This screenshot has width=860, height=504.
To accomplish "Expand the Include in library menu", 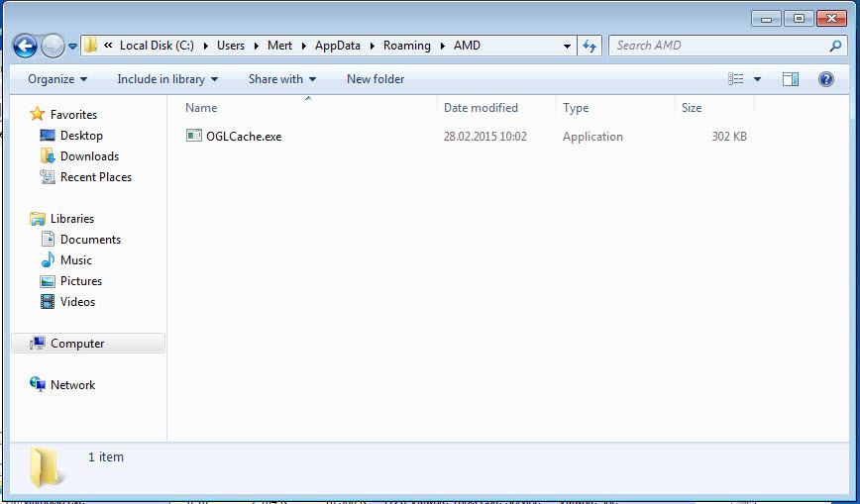I will coord(166,79).
